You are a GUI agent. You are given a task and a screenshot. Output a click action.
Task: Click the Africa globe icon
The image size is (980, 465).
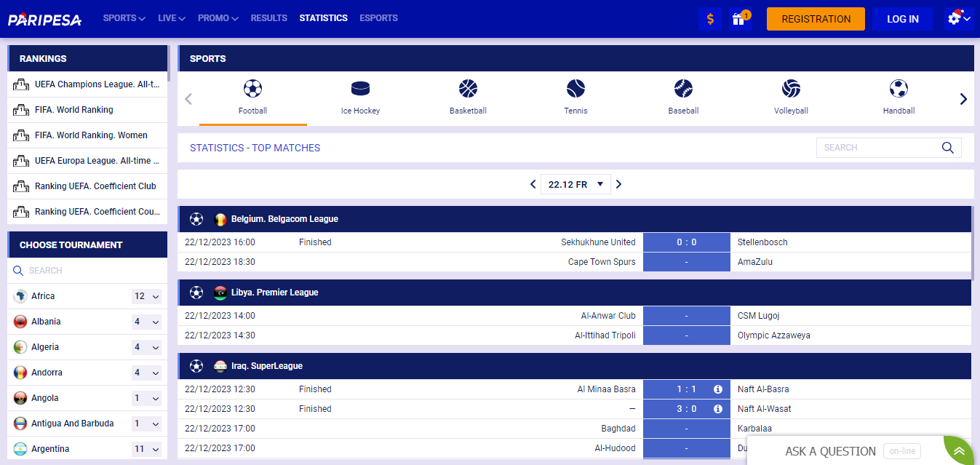tap(20, 296)
